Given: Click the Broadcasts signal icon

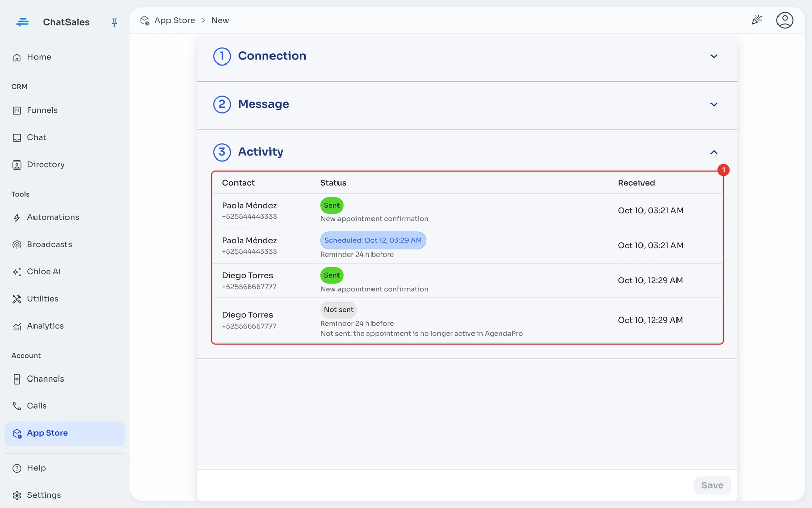Looking at the screenshot, I should tap(17, 245).
